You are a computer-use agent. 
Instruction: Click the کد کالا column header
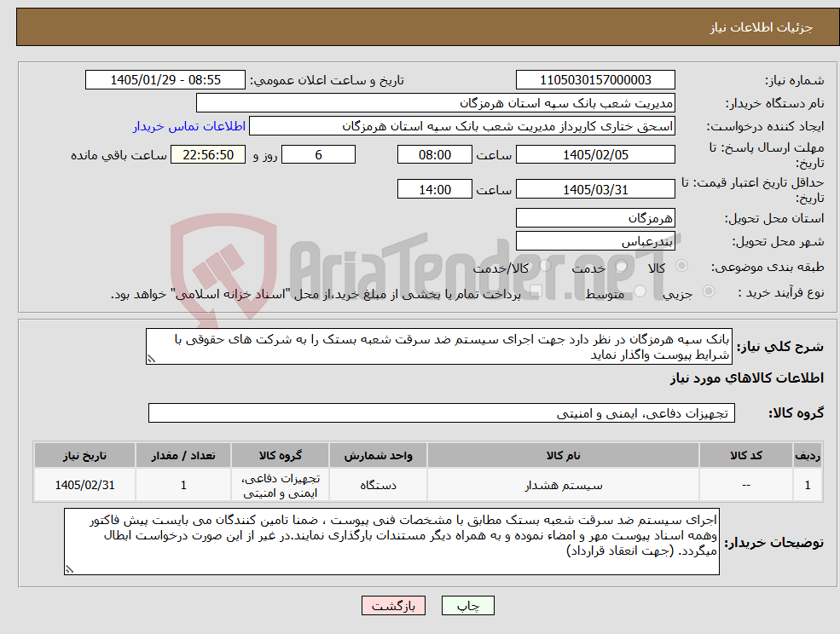pyautogui.click(x=746, y=456)
